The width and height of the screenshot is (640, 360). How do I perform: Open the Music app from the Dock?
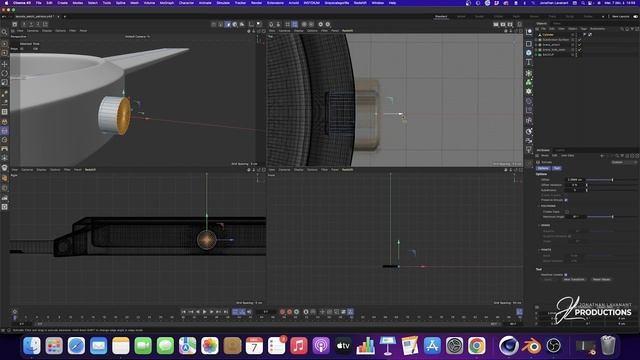pos(299,346)
